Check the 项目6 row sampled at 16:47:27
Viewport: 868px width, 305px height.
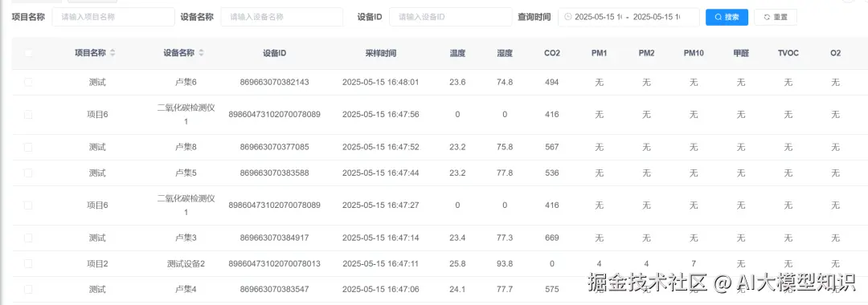click(x=28, y=205)
